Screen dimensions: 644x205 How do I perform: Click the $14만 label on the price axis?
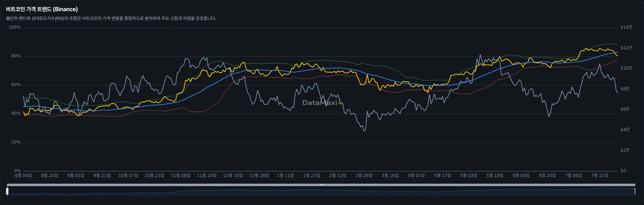[626, 27]
